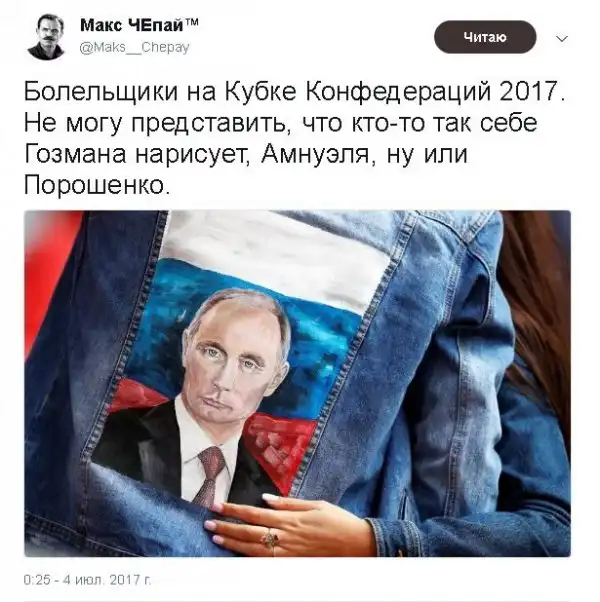Click the word Гозмана in the tweet

click(x=75, y=154)
